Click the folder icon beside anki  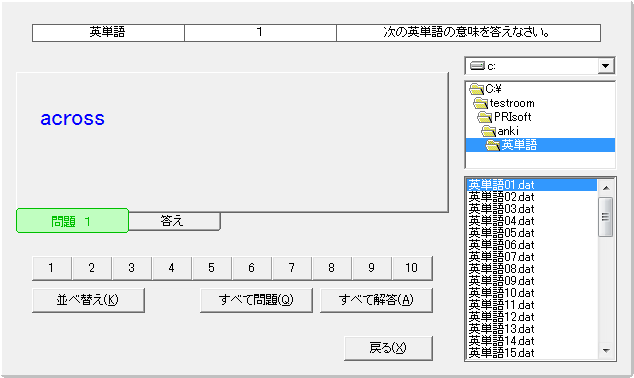pyautogui.click(x=488, y=131)
